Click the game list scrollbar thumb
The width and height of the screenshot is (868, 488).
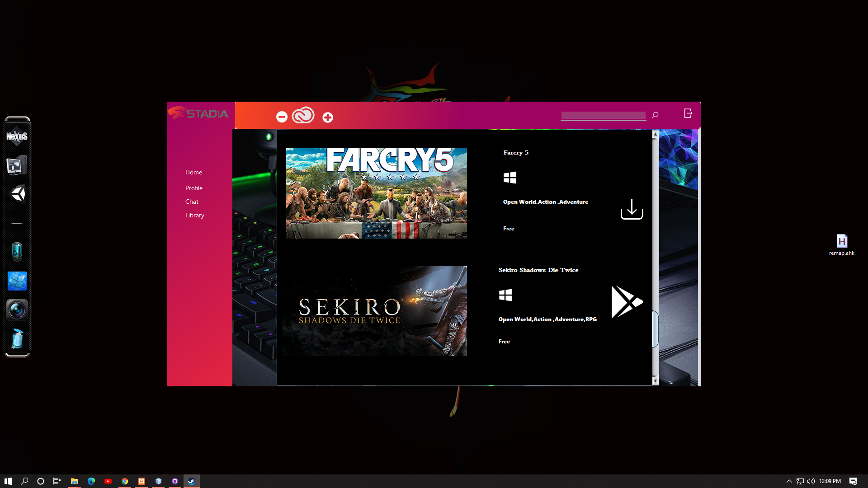tap(655, 329)
